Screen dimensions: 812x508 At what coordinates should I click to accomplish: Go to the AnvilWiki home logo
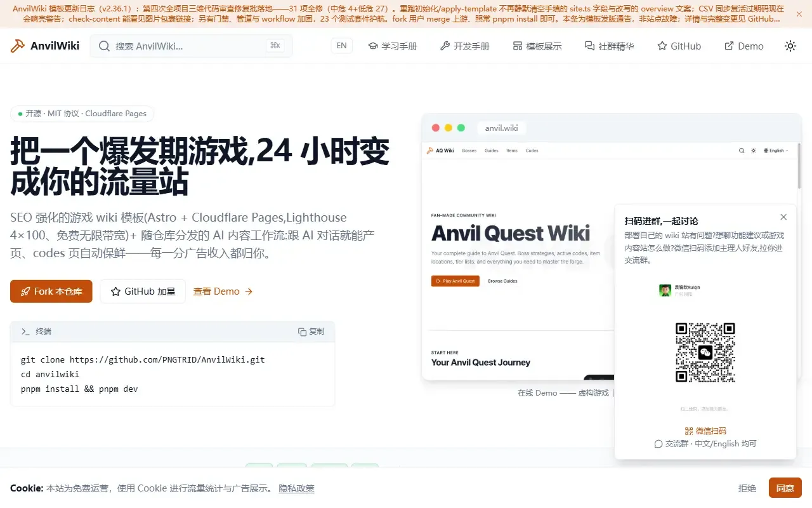[45, 46]
